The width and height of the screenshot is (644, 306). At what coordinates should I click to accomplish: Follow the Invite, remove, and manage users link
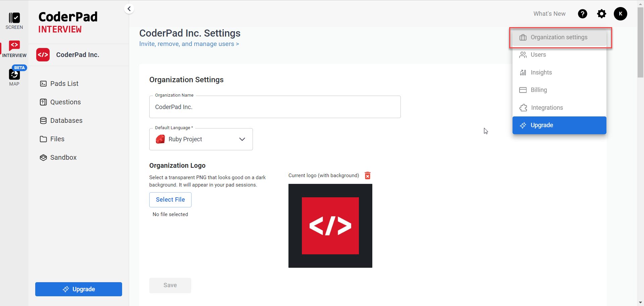pos(189,44)
